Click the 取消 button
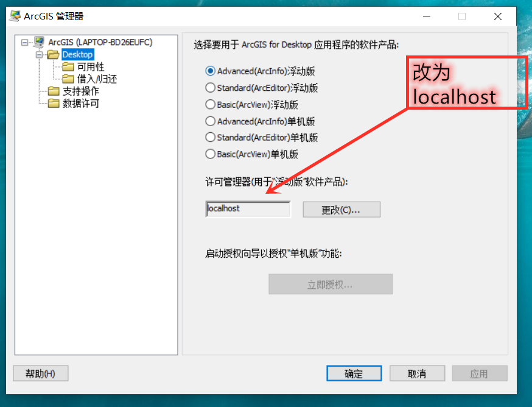532x407 pixels. [417, 373]
